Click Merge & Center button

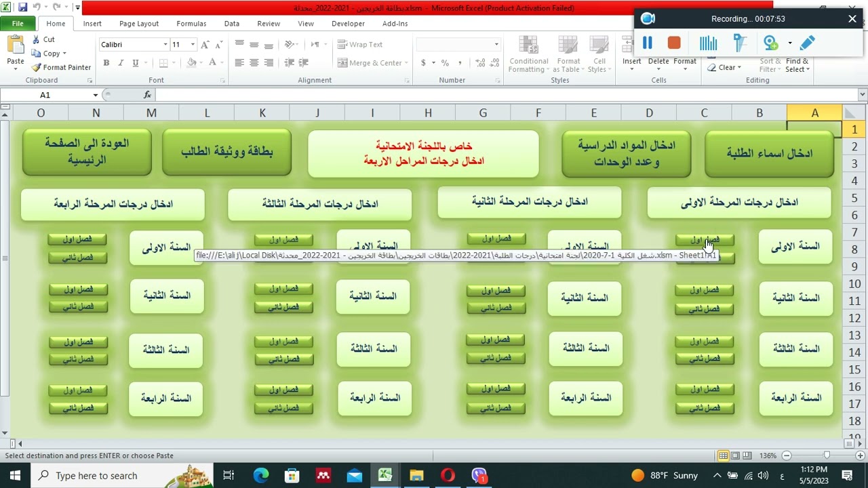(372, 62)
